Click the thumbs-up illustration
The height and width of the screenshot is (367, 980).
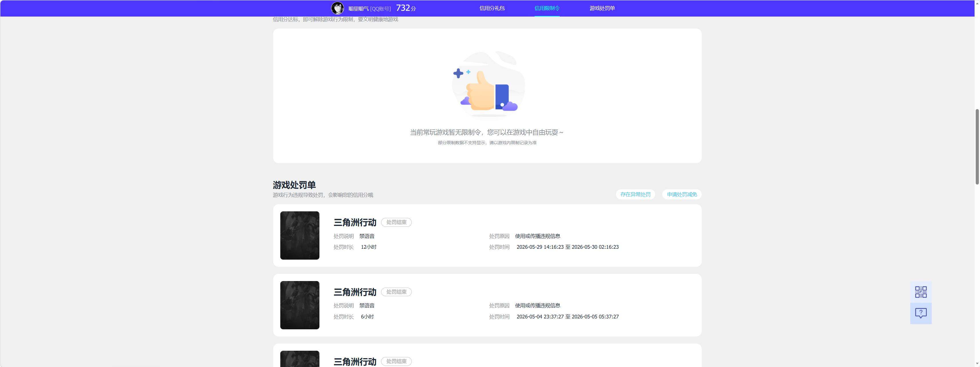[x=488, y=85]
